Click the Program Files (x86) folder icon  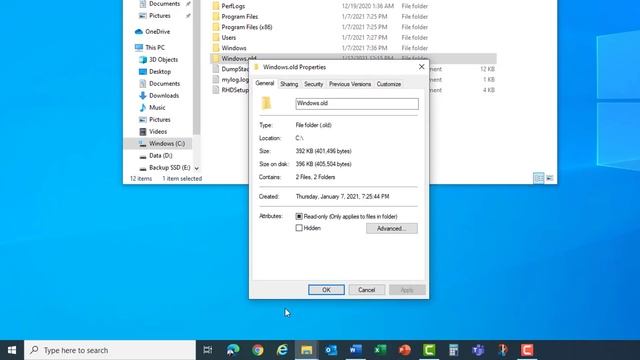click(216, 27)
